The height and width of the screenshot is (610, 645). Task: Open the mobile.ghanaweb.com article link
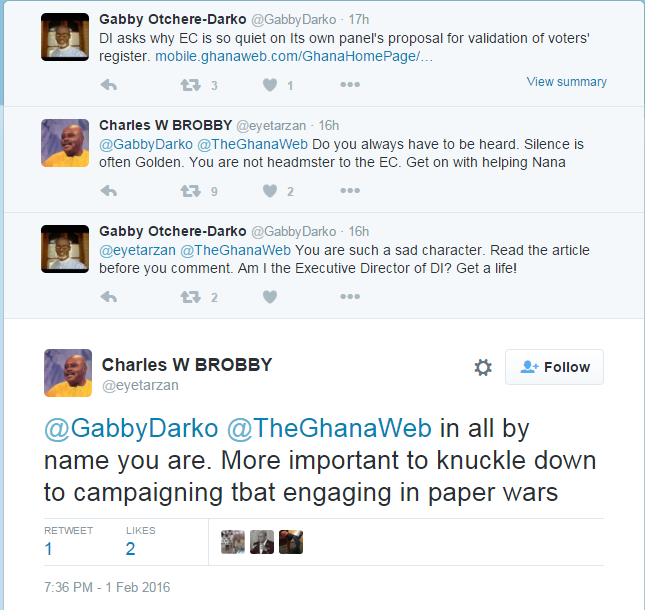[x=294, y=57]
